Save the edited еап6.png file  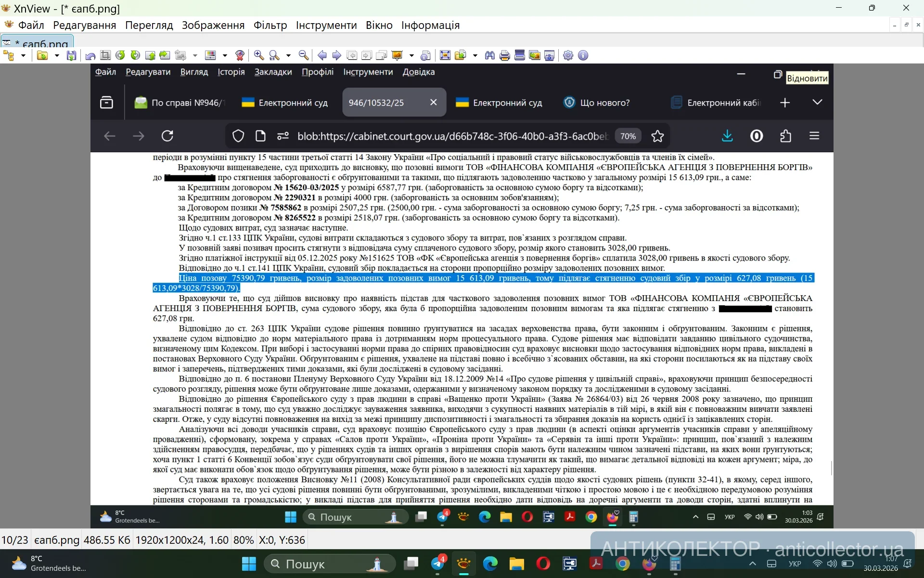point(71,55)
